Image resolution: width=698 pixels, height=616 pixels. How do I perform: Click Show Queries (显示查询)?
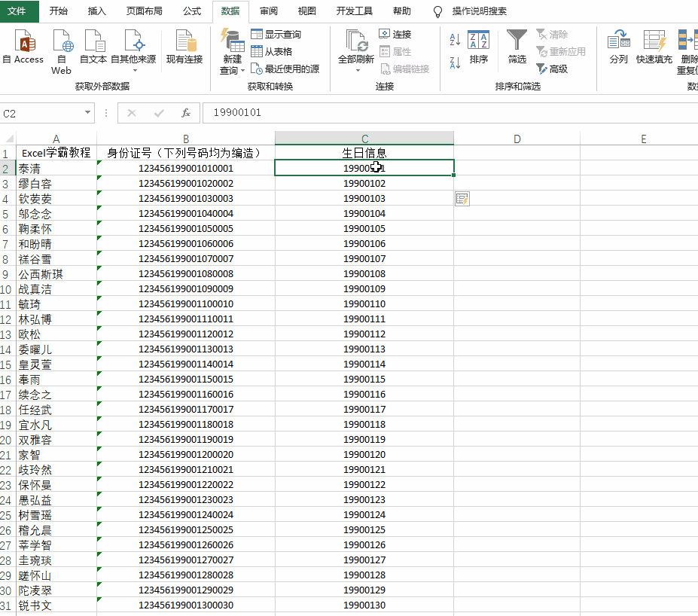(276, 35)
